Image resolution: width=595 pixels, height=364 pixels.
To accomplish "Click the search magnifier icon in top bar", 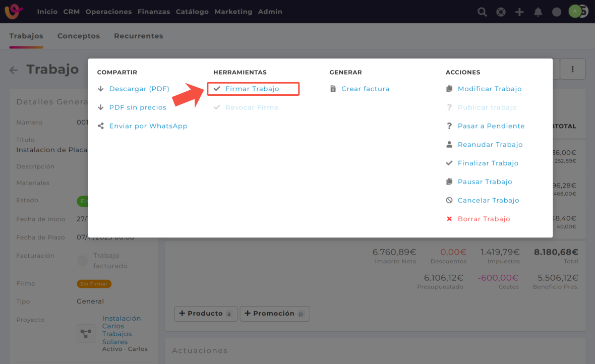I will [x=482, y=12].
